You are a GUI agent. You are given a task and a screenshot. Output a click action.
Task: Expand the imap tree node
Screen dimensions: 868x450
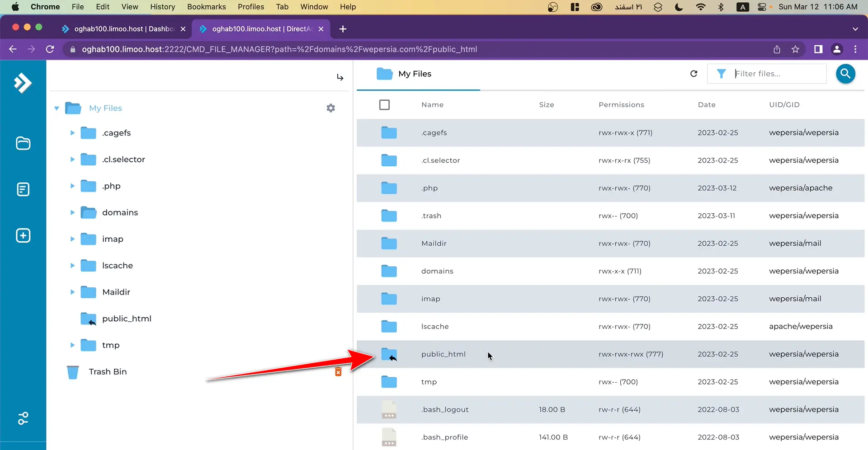[x=72, y=239]
